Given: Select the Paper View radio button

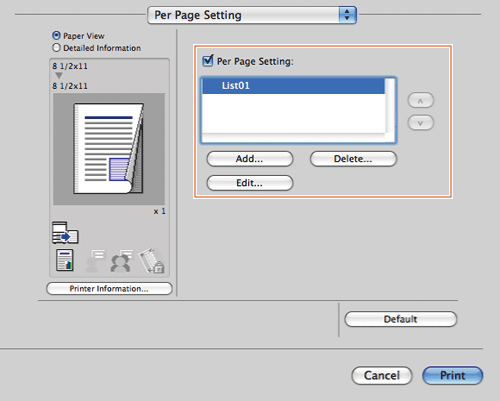Looking at the screenshot, I should click(56, 35).
